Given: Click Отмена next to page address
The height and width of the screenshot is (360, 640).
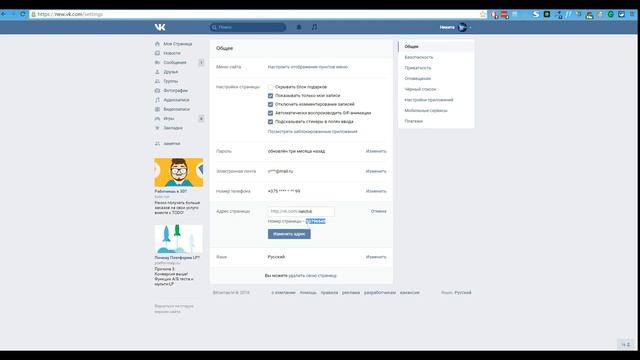Looking at the screenshot, I should coord(378,211).
